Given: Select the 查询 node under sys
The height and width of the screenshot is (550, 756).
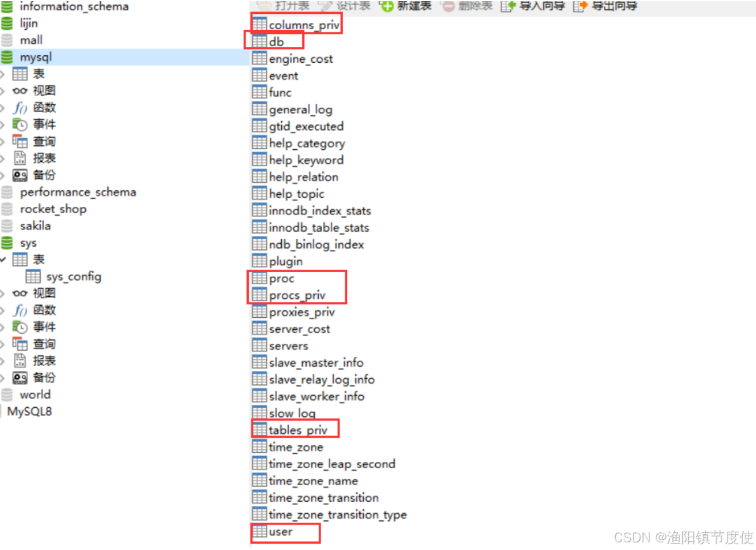Looking at the screenshot, I should 44,344.
